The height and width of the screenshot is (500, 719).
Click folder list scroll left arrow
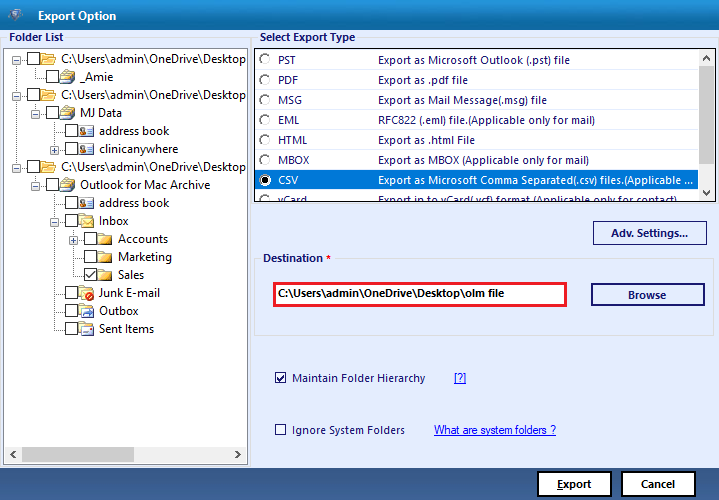(x=13, y=454)
